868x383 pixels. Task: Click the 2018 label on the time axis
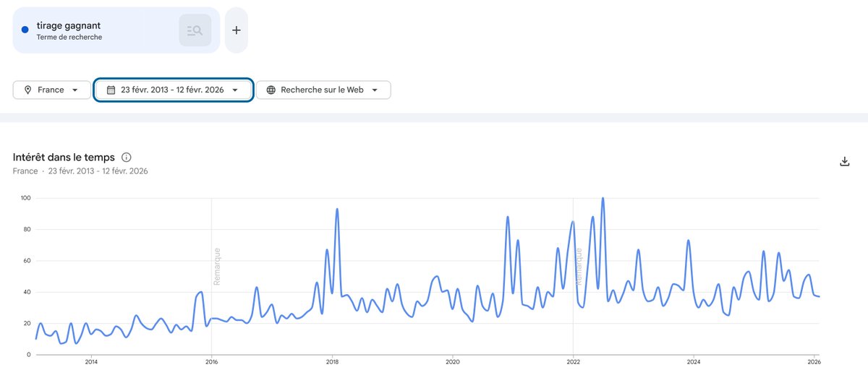332,361
